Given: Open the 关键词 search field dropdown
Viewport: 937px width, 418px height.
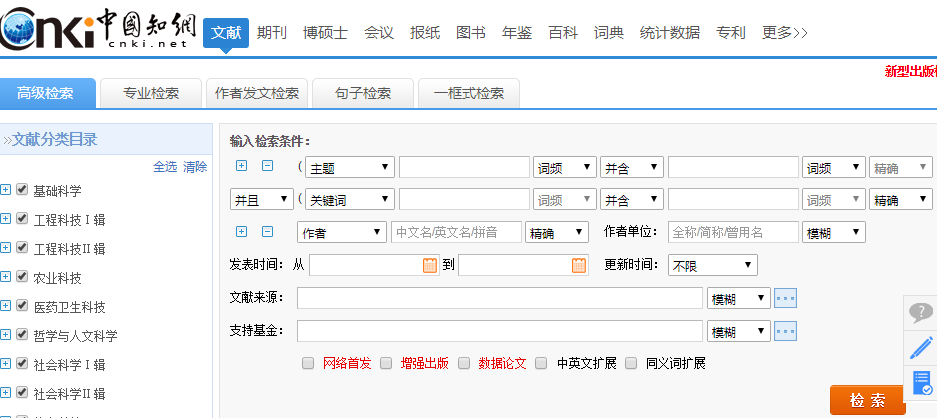Looking at the screenshot, I should pyautogui.click(x=350, y=199).
